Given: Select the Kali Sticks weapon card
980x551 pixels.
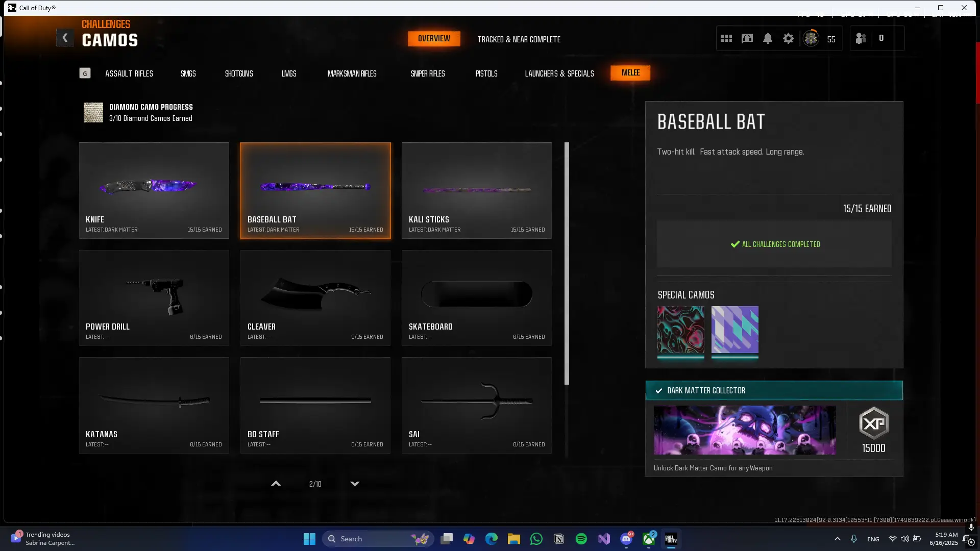Looking at the screenshot, I should (x=476, y=190).
